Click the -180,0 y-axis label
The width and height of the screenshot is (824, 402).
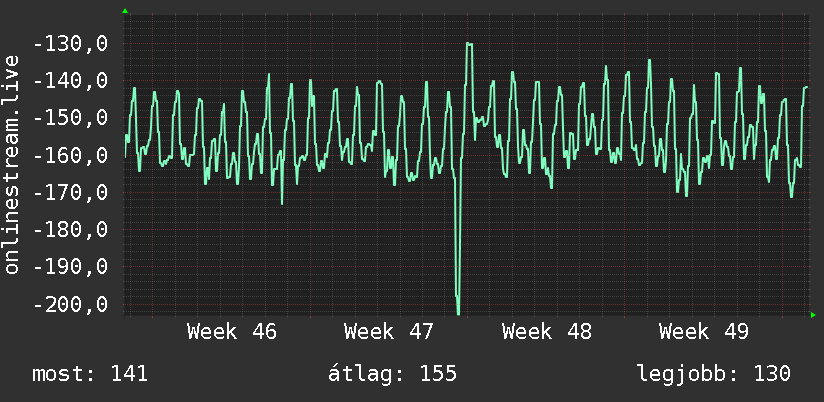71,230
